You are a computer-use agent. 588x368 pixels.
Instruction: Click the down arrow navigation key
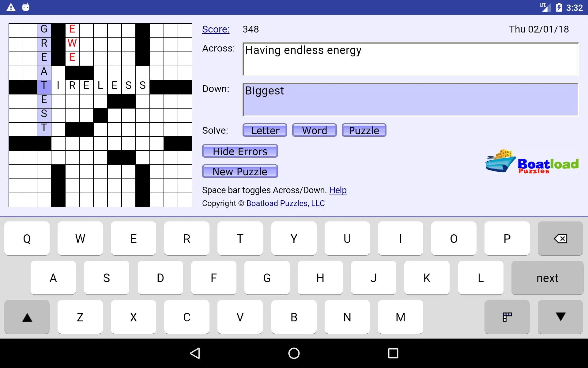pyautogui.click(x=560, y=317)
